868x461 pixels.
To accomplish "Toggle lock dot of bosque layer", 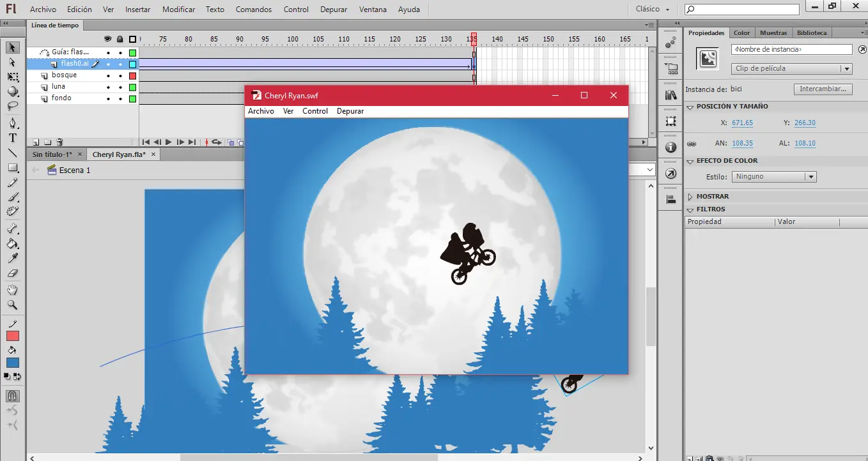I will coord(120,75).
